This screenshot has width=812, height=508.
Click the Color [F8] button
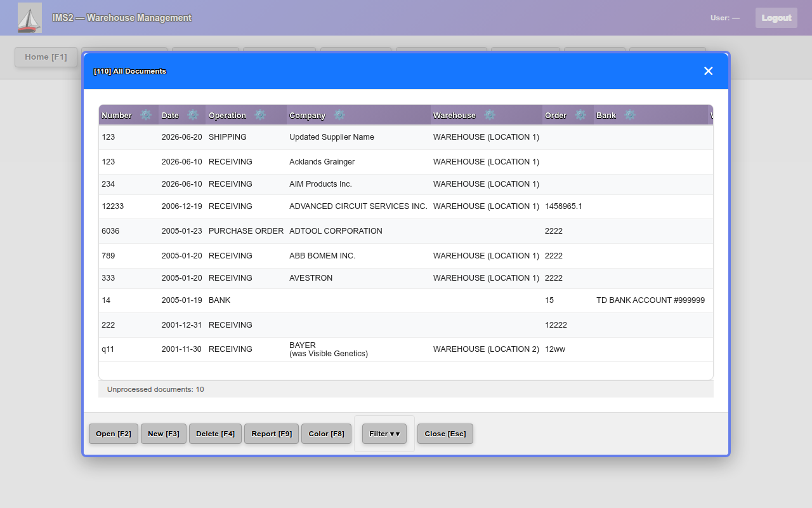tap(326, 434)
